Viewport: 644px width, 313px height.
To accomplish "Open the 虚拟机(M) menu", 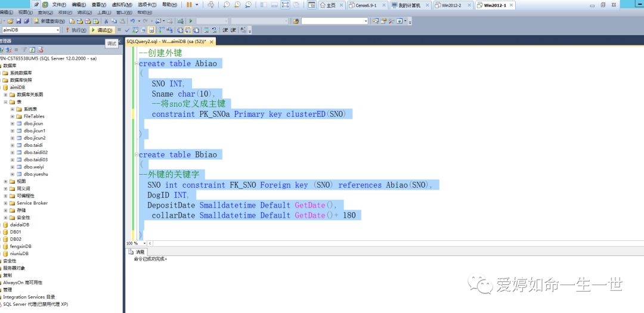I will point(122,5).
